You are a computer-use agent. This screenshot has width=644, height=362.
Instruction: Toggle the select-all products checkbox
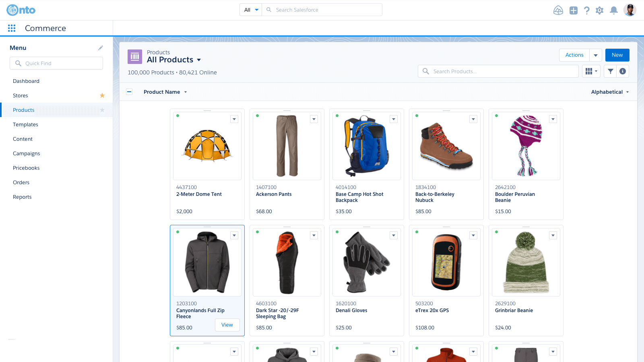pyautogui.click(x=129, y=92)
